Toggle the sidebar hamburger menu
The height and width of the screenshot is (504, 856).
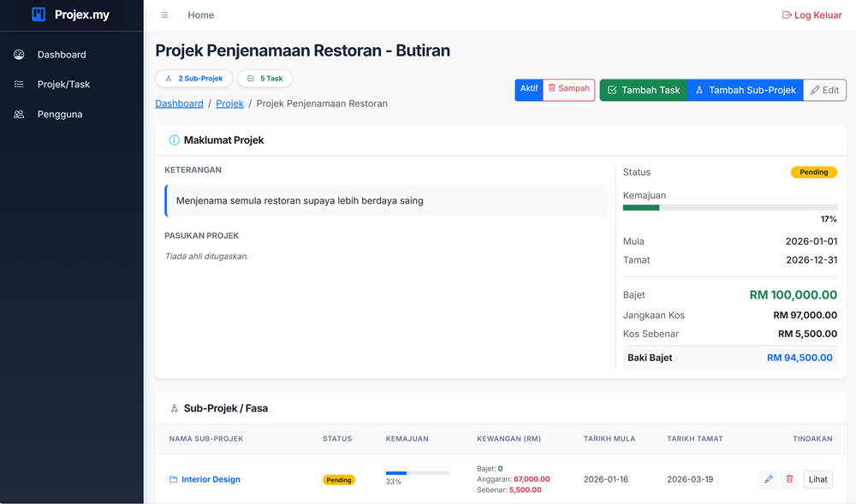click(x=164, y=15)
